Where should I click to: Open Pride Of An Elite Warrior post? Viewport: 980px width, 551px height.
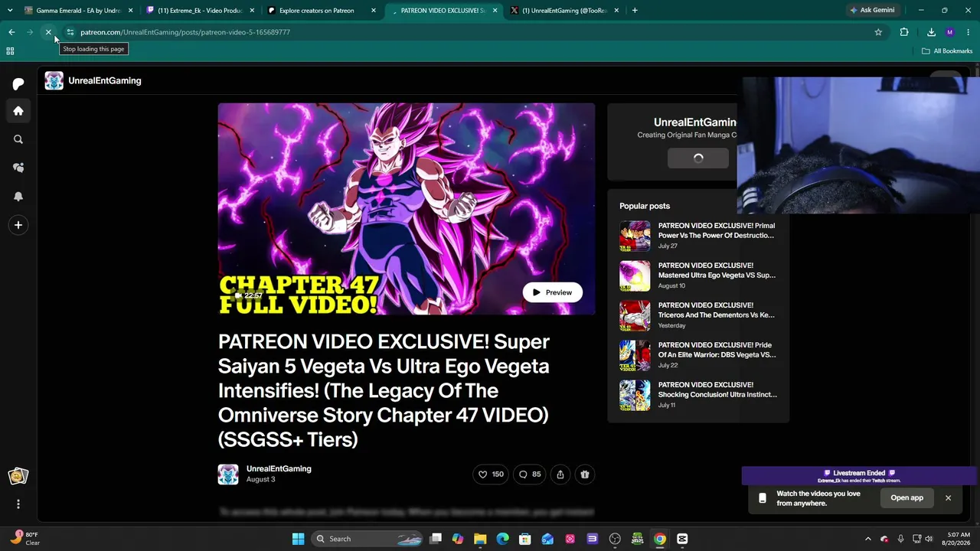(717, 350)
